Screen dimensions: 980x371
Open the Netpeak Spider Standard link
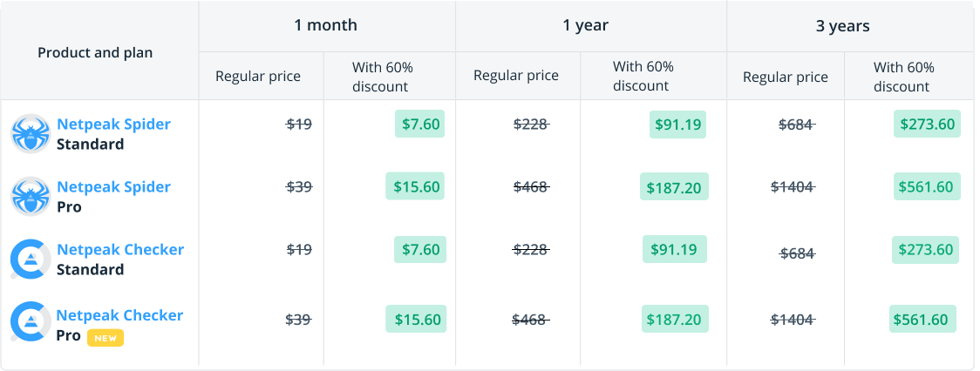pos(113,125)
